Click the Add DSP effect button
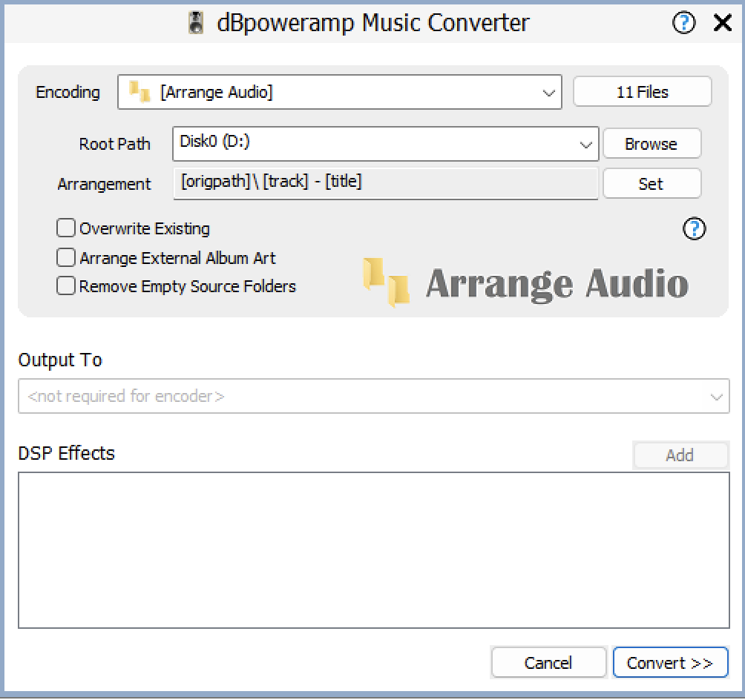745x700 pixels. pyautogui.click(x=680, y=455)
